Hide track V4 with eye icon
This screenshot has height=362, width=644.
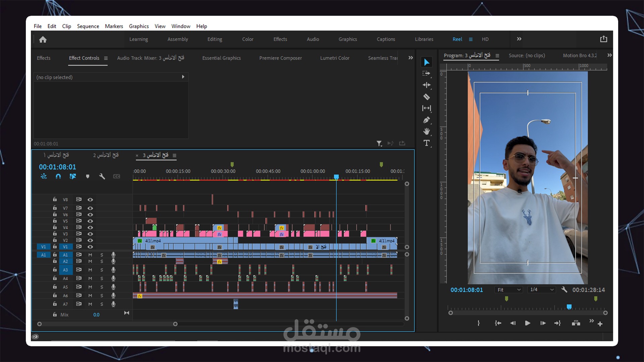coord(90,227)
